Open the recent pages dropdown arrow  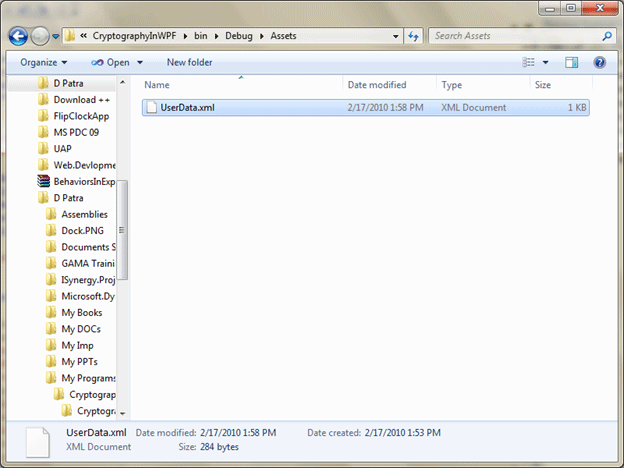[x=56, y=37]
